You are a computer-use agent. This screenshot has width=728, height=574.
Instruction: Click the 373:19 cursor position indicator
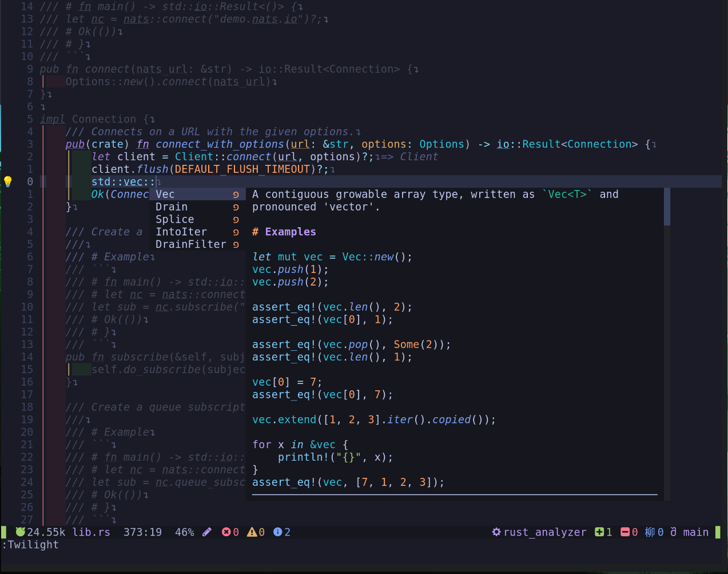[x=142, y=532]
